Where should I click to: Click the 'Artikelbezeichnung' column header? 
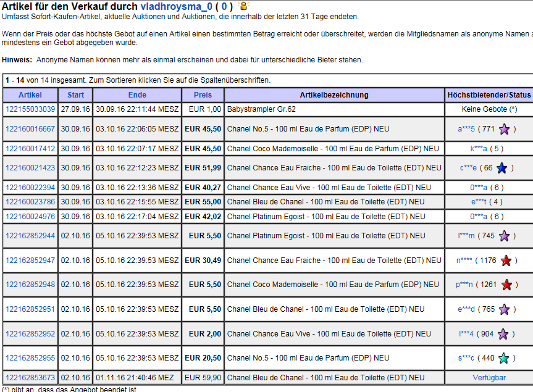coord(334,95)
